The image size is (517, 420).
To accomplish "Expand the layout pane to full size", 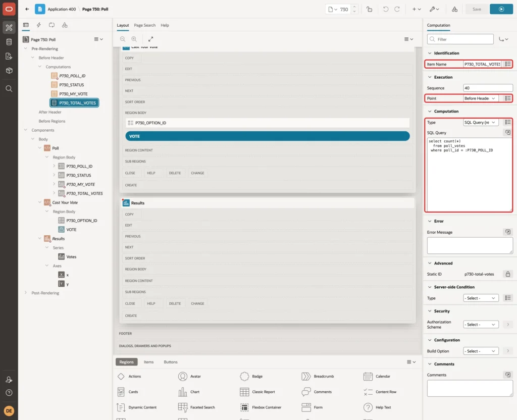I will 150,39.
